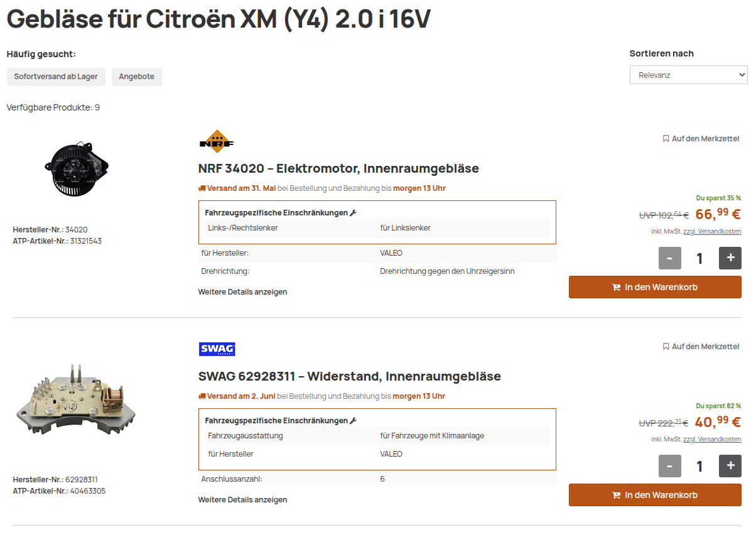Increase quantity of SWAG resistor with plus
Viewport: 756px width, 542px height.
tap(730, 466)
